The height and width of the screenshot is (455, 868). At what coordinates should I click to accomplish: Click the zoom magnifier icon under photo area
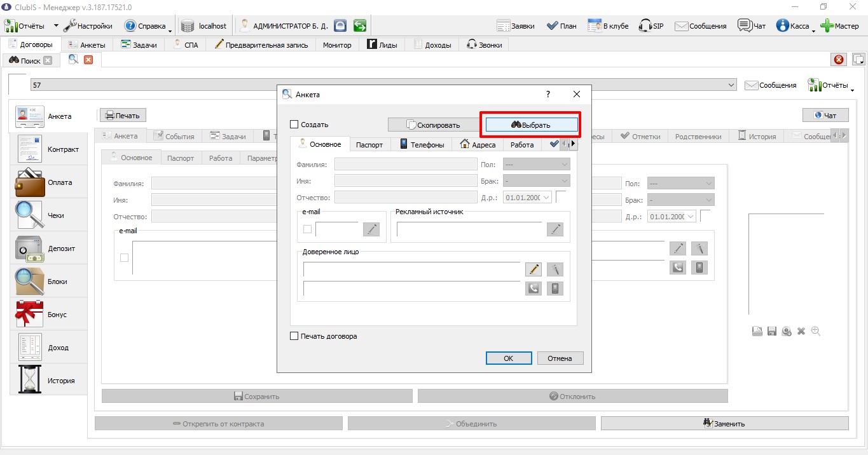(816, 331)
